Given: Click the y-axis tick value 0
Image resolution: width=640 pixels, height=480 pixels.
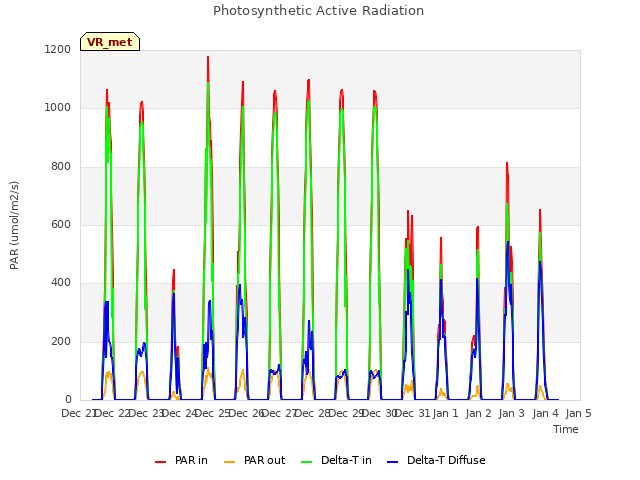Looking at the screenshot, I should (x=68, y=400).
